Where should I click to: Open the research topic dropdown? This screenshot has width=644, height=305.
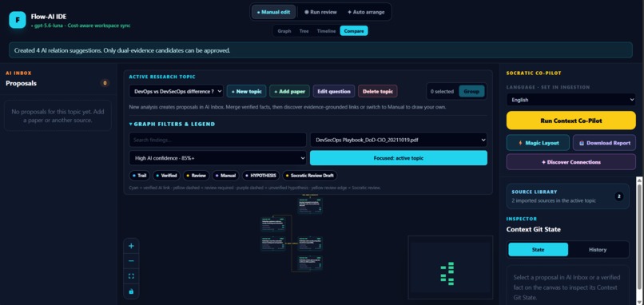(x=177, y=92)
